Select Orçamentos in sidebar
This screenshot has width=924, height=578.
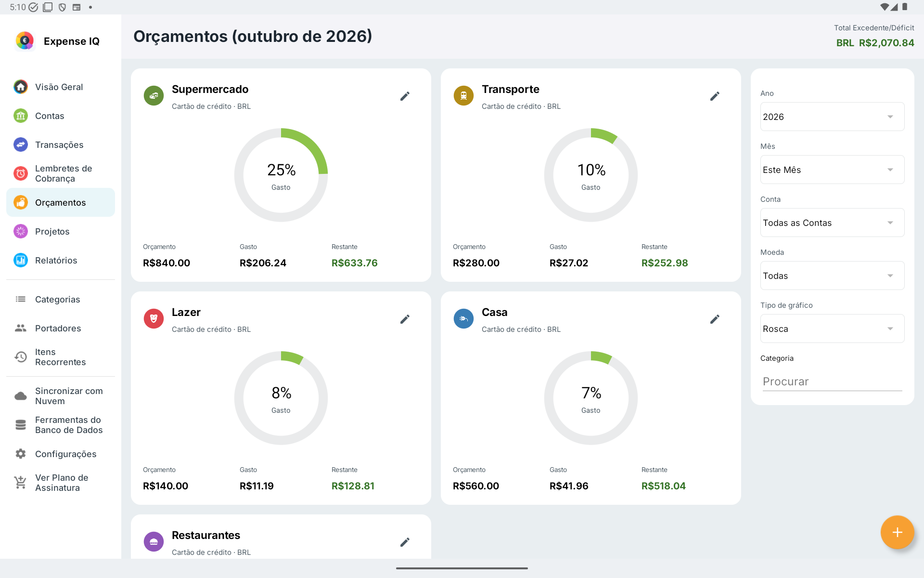[61, 202]
